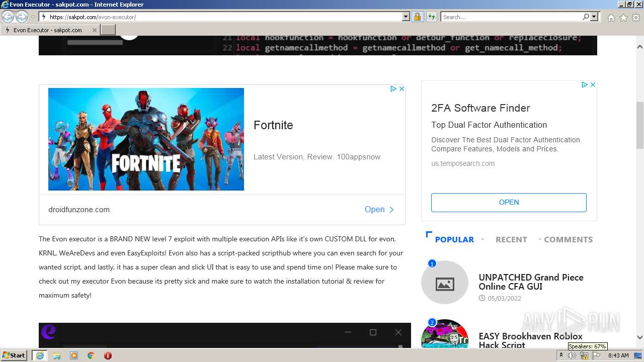The width and height of the screenshot is (644, 362).
Task: Close the 2FA Software Finder ad
Action: (x=593, y=84)
